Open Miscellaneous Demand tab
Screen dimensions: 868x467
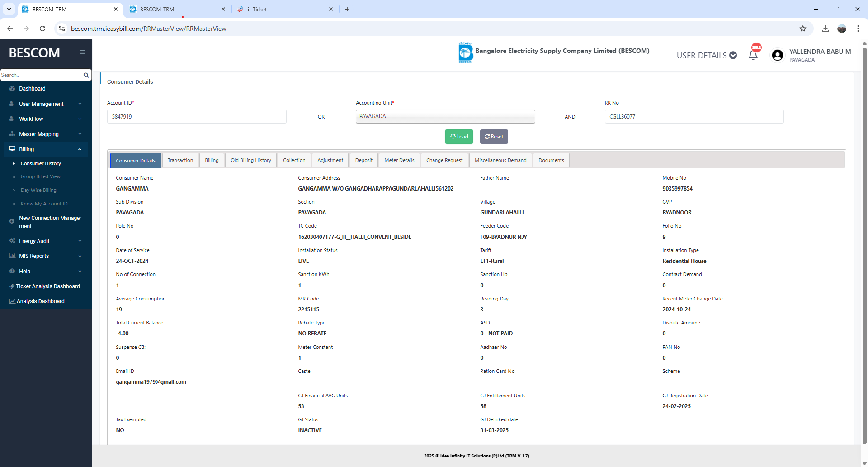point(500,160)
